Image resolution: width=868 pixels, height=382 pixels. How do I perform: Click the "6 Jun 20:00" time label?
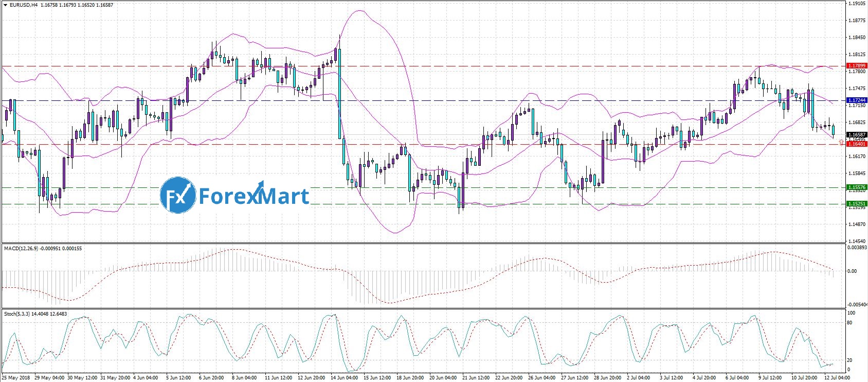(x=211, y=378)
